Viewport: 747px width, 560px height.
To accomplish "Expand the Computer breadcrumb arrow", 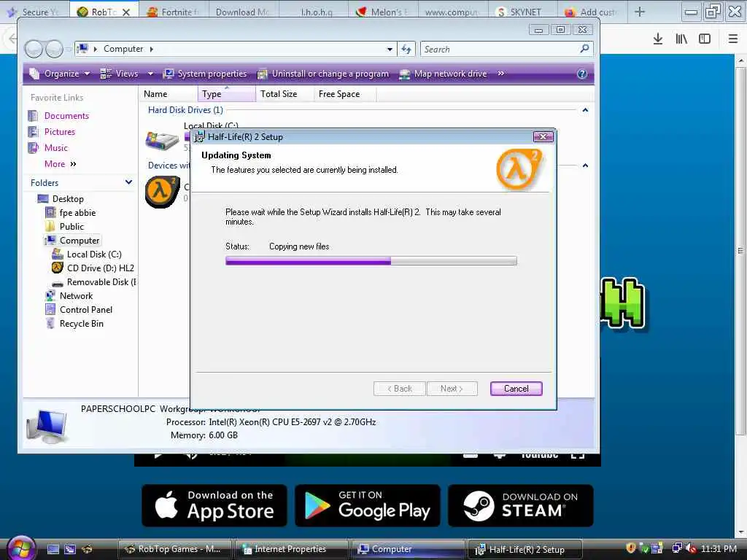I will pyautogui.click(x=152, y=49).
